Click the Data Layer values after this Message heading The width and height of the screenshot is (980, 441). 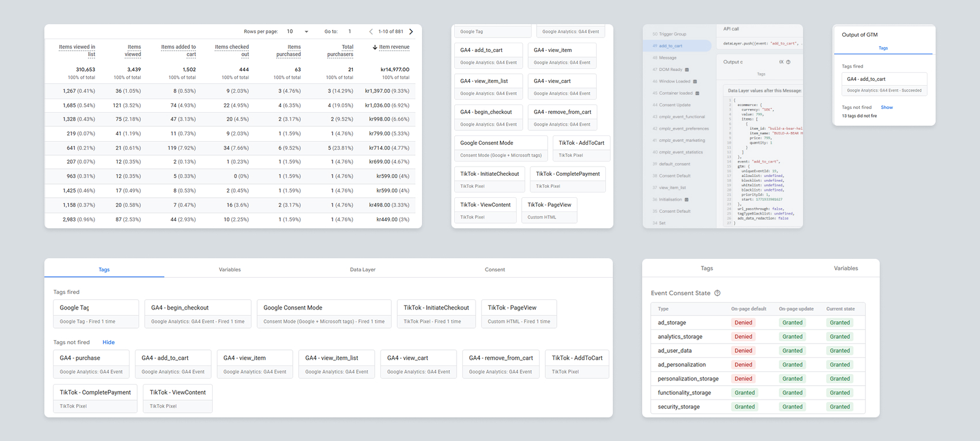coord(764,91)
